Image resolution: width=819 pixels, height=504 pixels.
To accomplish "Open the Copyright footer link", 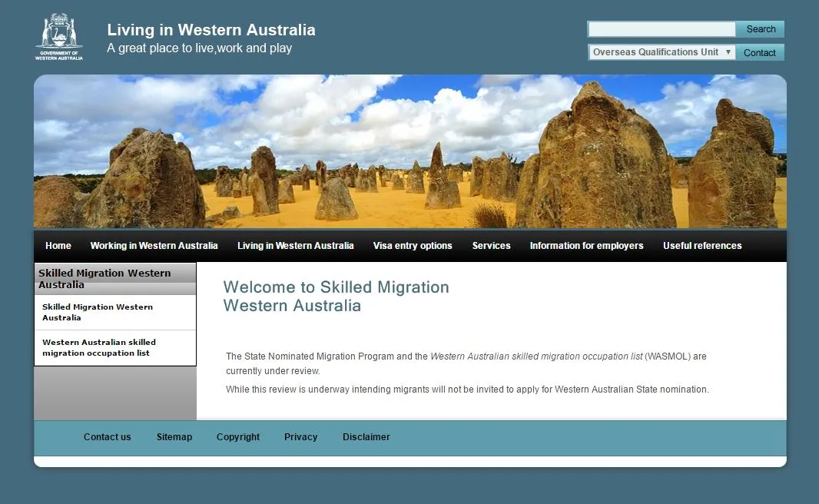I will tap(238, 437).
